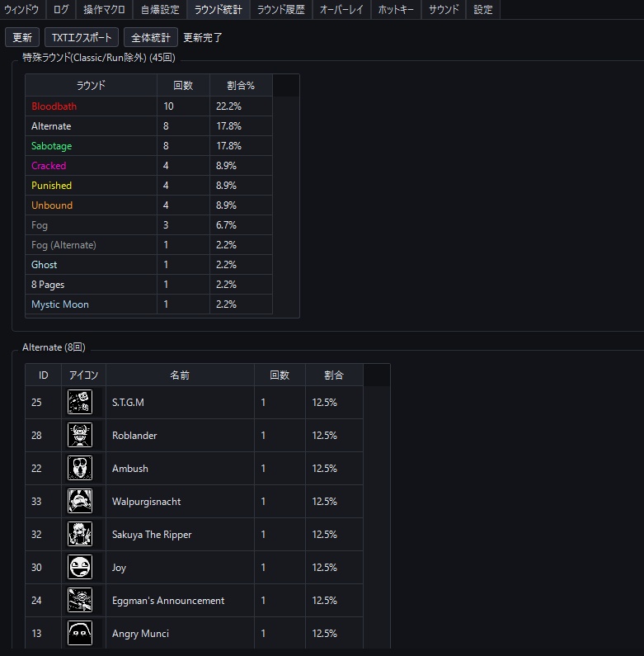The height and width of the screenshot is (656, 644).
Task: Sort by the 割合% column header
Action: 241,85
